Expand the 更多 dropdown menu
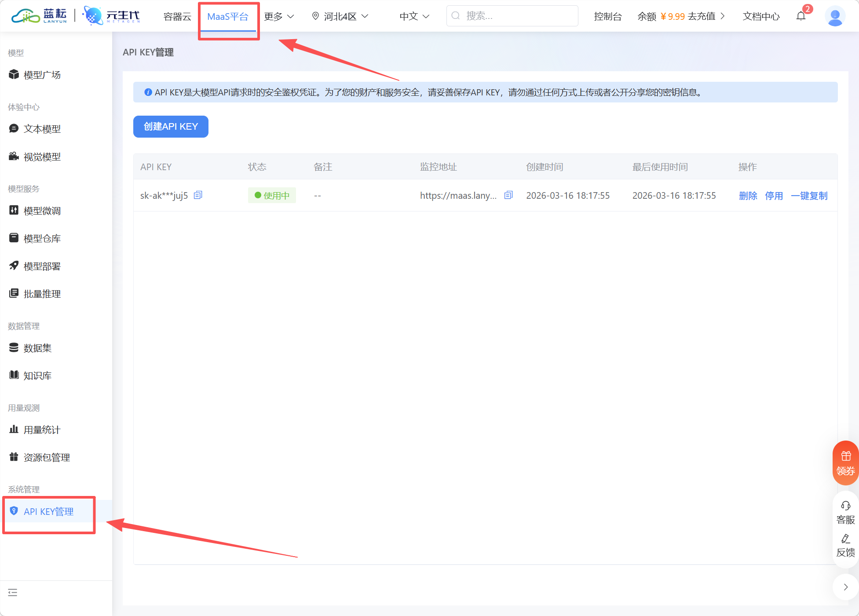859x616 pixels. click(278, 16)
